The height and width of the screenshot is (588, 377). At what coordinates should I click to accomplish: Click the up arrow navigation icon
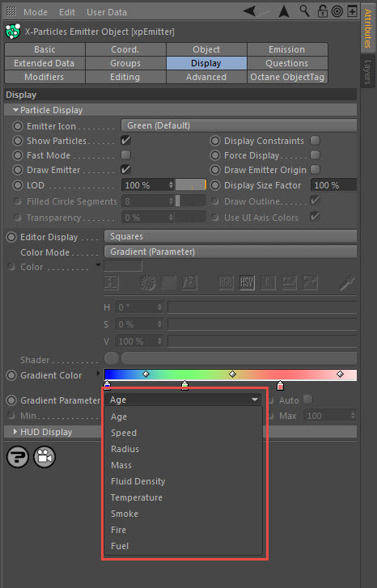[x=284, y=11]
